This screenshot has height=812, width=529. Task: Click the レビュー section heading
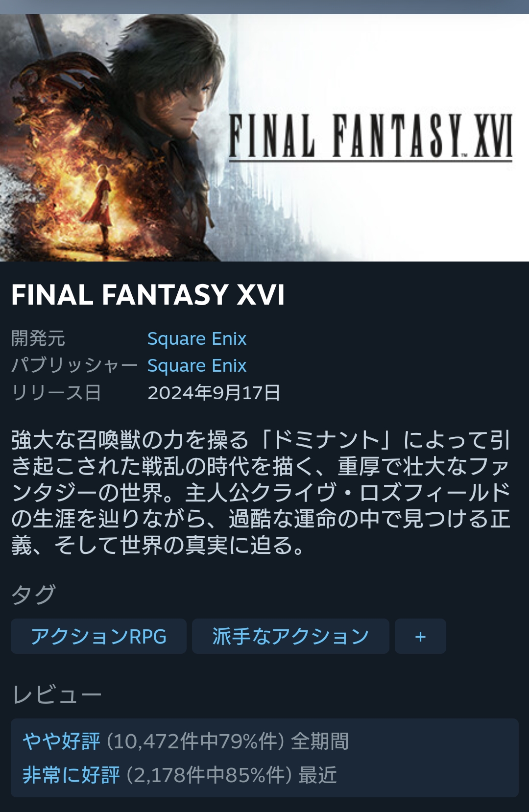tap(56, 694)
